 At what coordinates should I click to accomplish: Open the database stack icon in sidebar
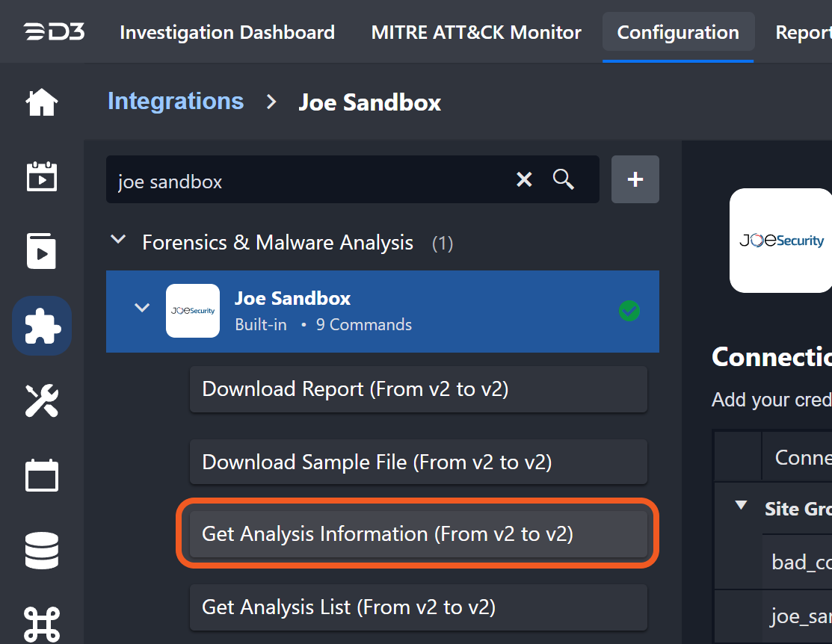click(x=42, y=550)
